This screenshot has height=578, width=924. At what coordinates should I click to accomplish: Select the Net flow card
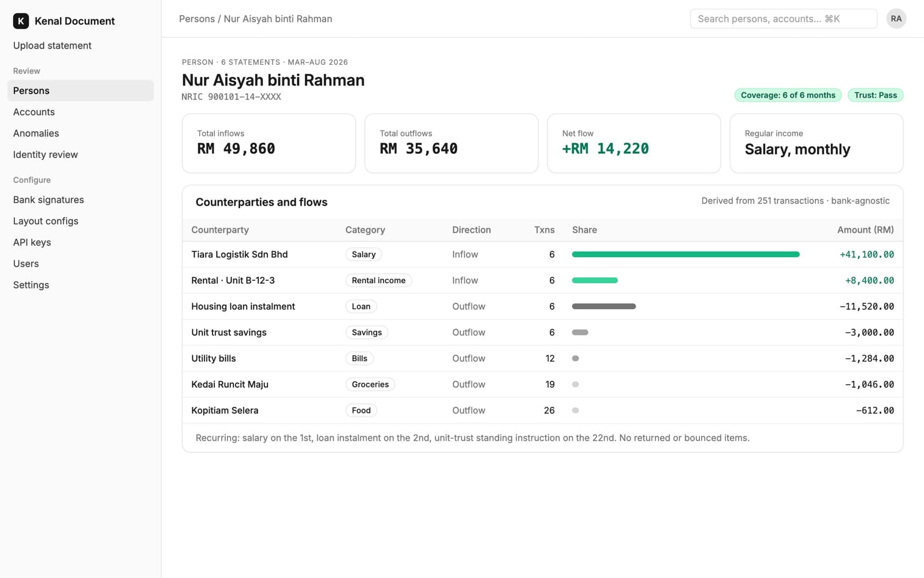click(634, 143)
